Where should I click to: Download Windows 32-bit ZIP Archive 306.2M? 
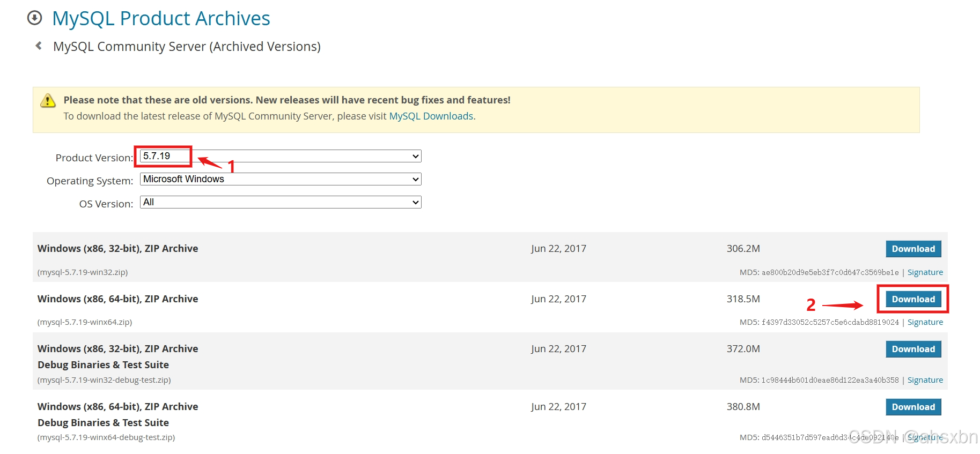click(x=913, y=249)
